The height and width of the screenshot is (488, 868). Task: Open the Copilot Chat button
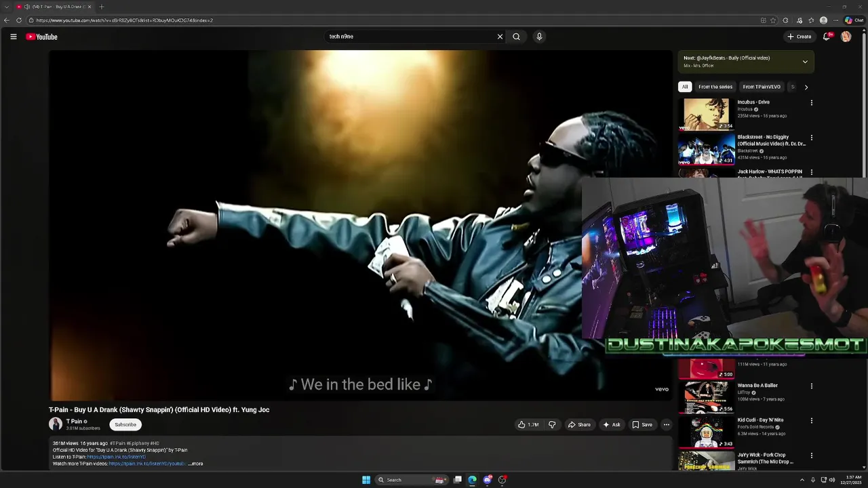pos(854,20)
